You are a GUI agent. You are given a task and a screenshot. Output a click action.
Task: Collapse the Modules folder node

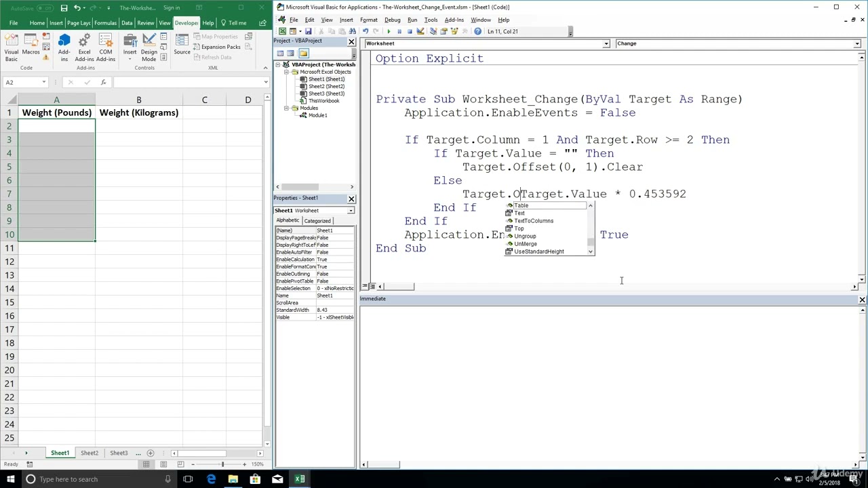pyautogui.click(x=286, y=108)
